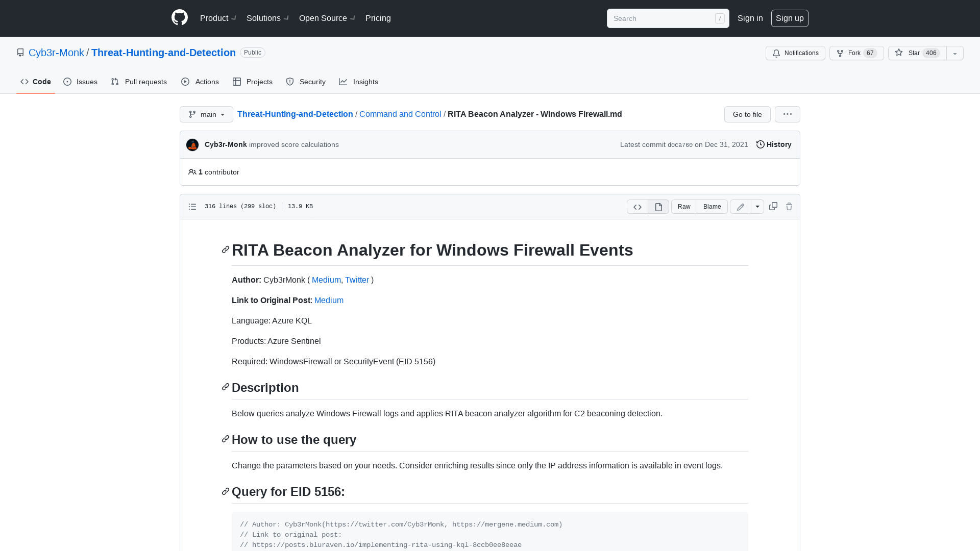The height and width of the screenshot is (551, 980).
Task: Click anchor icon beside How to use the query
Action: point(226,439)
